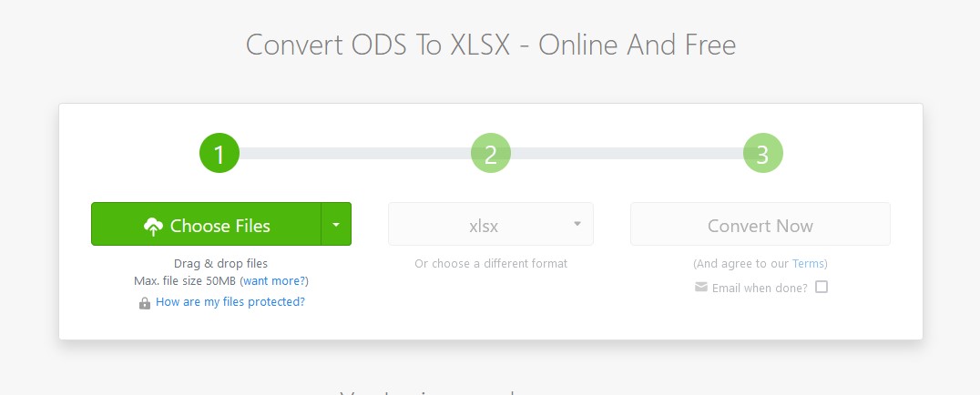Select the step 2 circle
980x395 pixels.
tap(491, 153)
